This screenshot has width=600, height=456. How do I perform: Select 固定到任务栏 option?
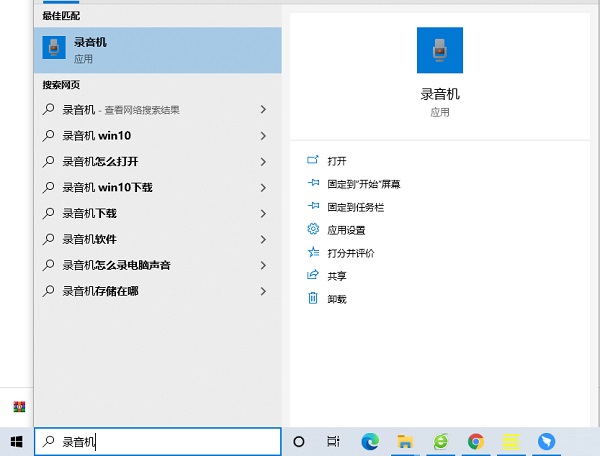coord(355,207)
